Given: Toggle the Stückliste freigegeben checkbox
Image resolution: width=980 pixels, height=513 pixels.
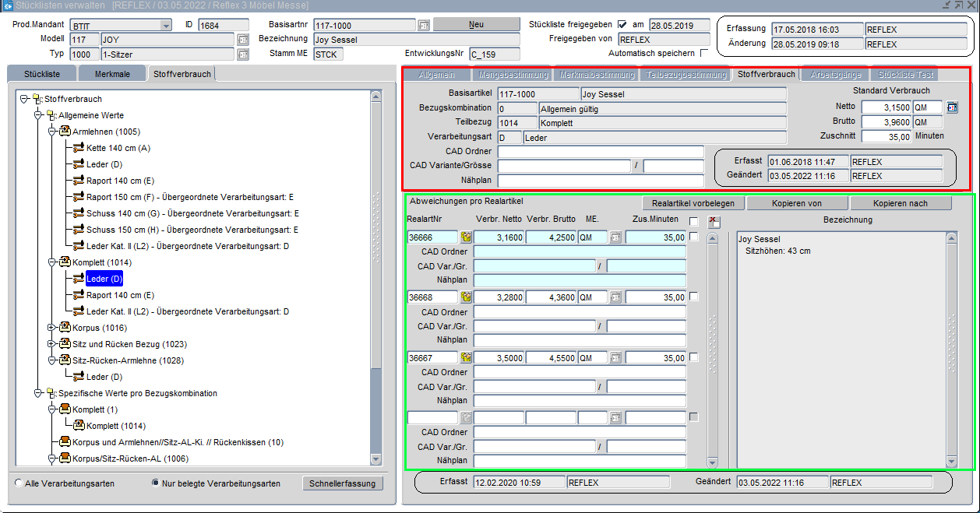Looking at the screenshot, I should 622,25.
